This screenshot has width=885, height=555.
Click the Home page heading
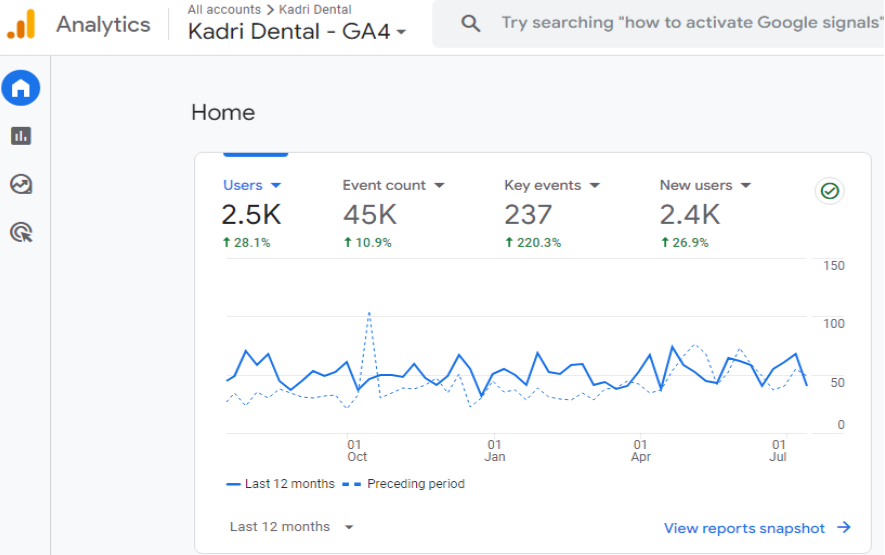tap(223, 112)
